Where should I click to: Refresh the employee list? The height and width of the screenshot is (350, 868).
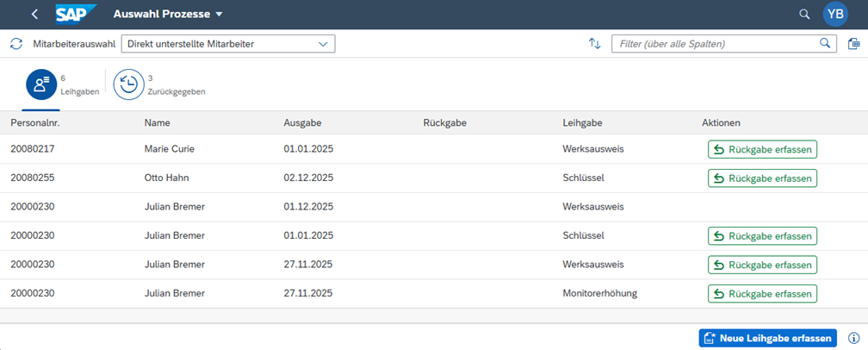click(x=16, y=44)
